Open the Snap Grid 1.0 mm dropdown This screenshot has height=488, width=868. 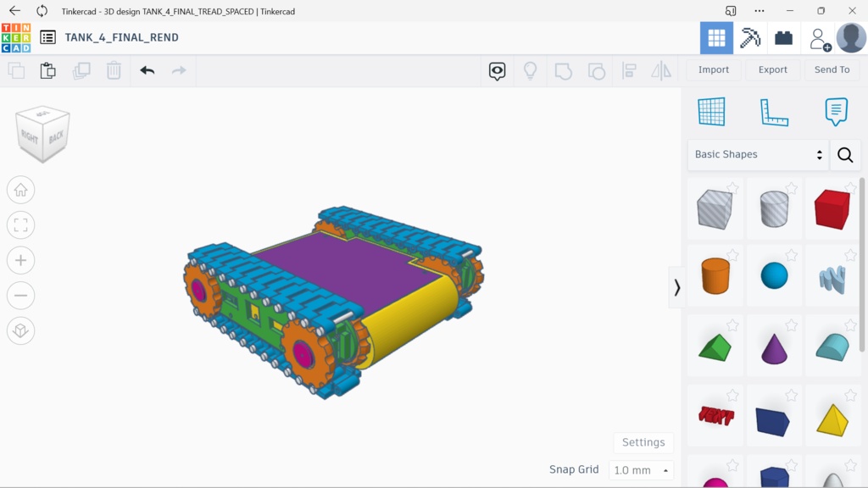(641, 470)
